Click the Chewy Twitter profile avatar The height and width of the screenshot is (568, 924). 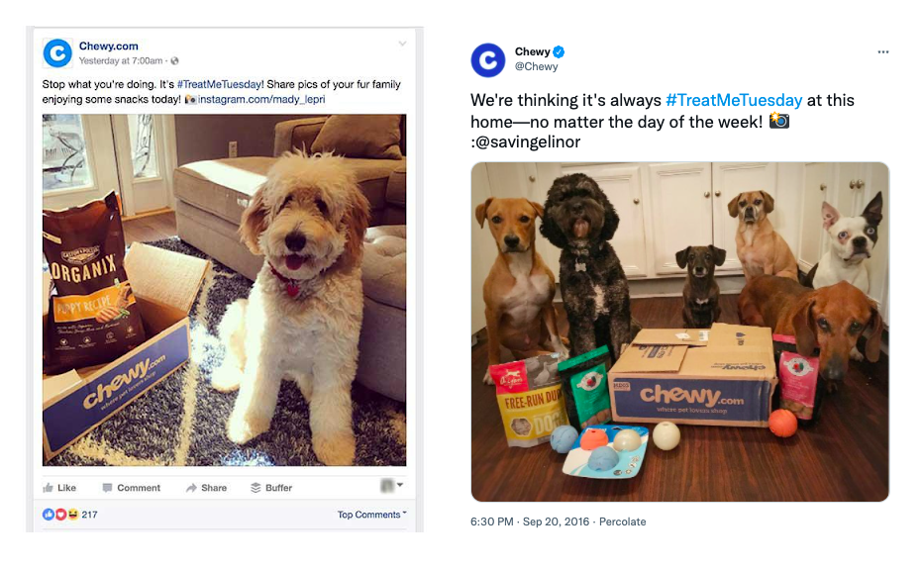pos(487,60)
